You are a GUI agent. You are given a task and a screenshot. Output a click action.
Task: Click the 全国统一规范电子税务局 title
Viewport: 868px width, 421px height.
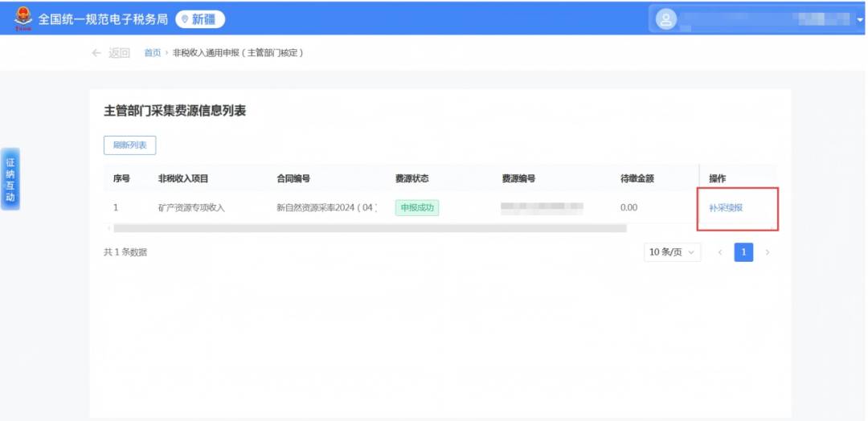(x=103, y=19)
